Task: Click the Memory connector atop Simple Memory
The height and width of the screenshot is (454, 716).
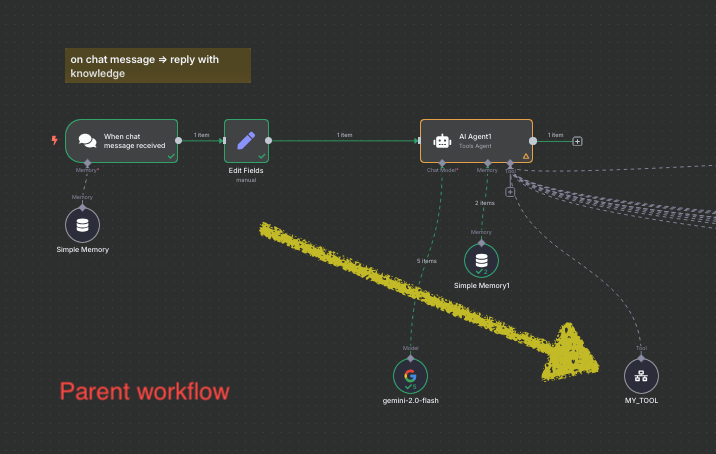Action: tap(82, 207)
